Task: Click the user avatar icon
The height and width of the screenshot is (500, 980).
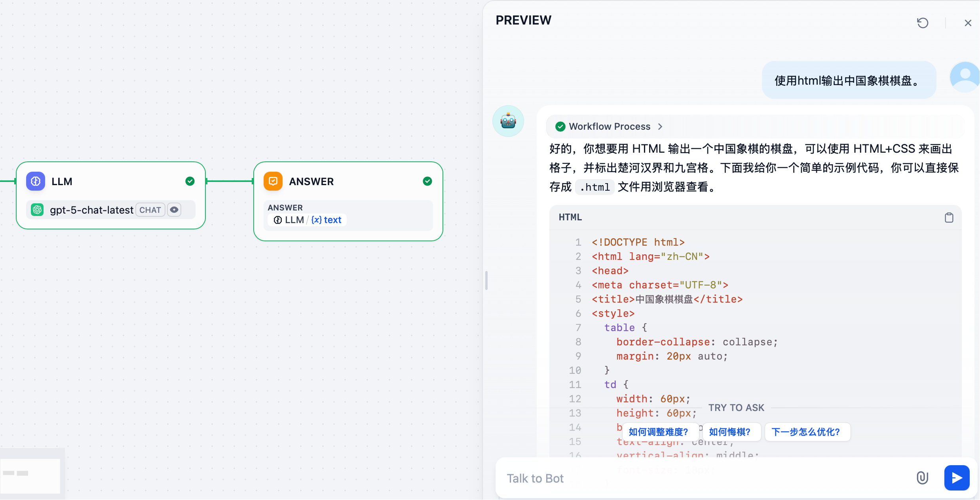Action: click(965, 77)
